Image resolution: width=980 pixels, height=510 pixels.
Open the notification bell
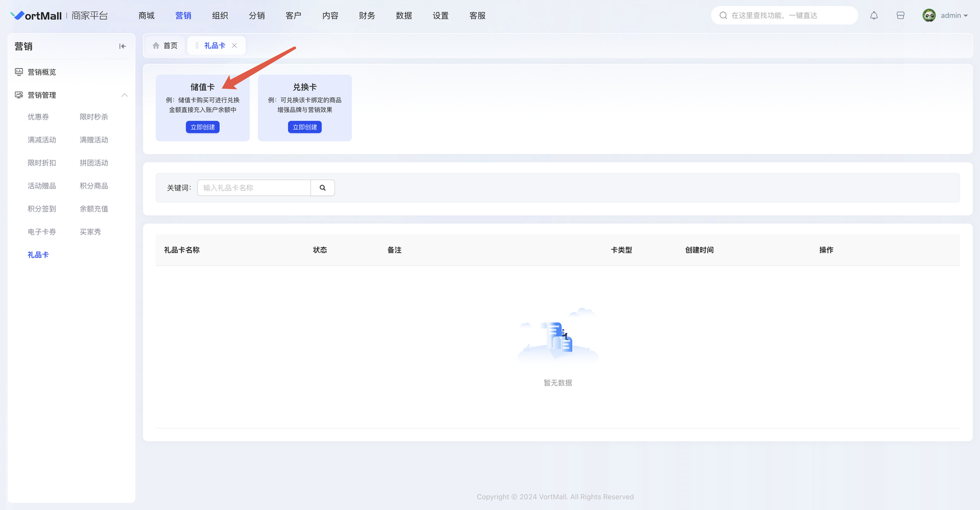pos(874,16)
